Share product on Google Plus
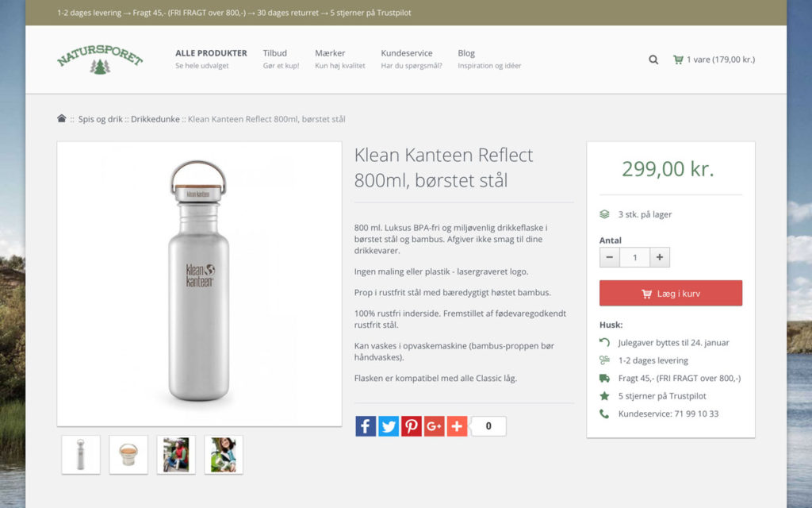The image size is (812, 508). point(435,426)
